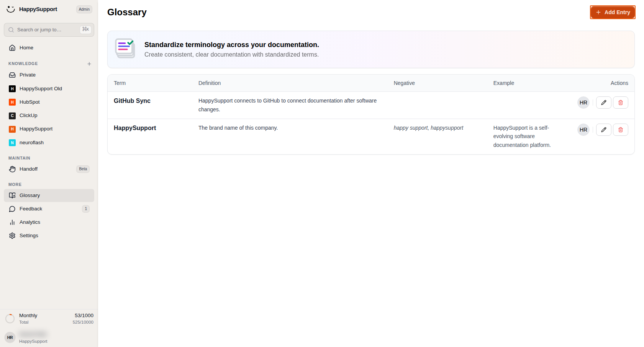Screen dimensions: 644x347
Task: Click the GitHub Sync definition text
Action: [x=287, y=105]
